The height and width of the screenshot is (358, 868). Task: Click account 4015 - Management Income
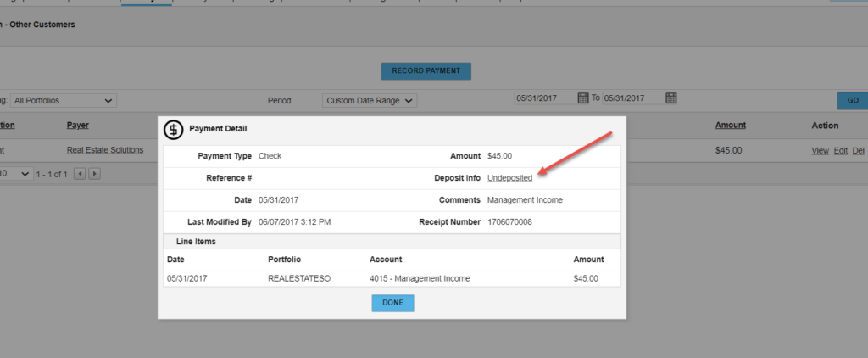420,279
